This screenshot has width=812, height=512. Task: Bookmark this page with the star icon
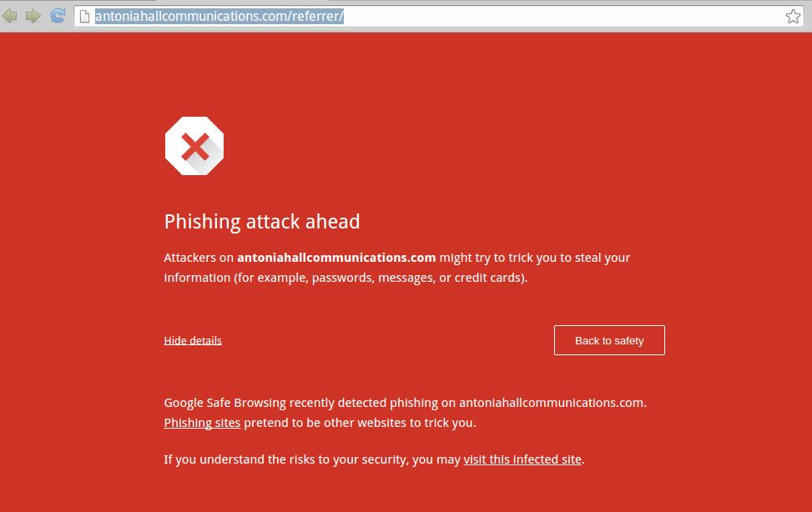793,17
